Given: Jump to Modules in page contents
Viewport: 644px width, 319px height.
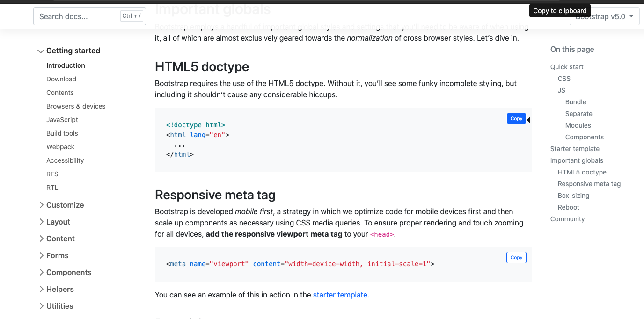Looking at the screenshot, I should (x=578, y=125).
